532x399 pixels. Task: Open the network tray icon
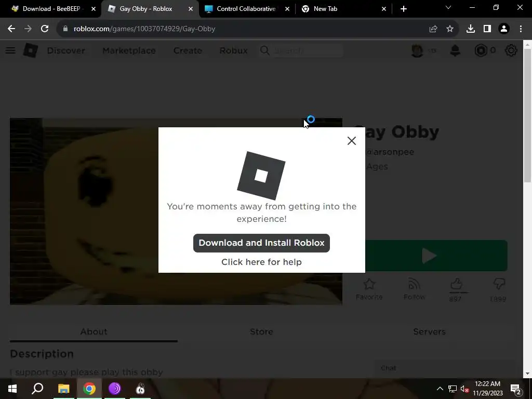[453, 389]
